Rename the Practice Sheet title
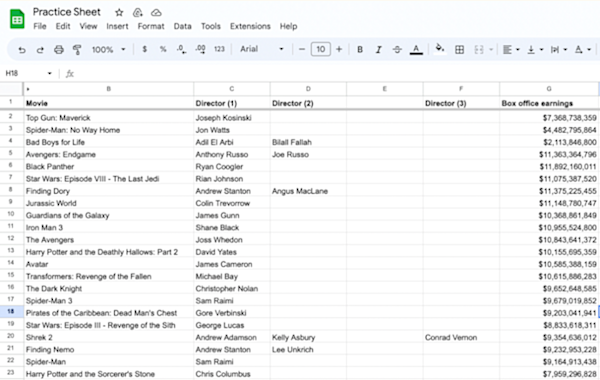The image size is (600, 380). coord(67,12)
